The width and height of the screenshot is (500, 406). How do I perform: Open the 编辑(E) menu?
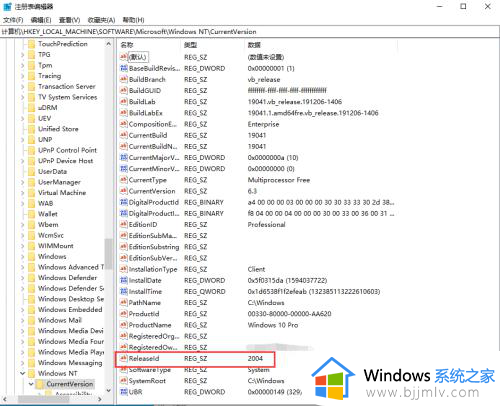pos(41,20)
